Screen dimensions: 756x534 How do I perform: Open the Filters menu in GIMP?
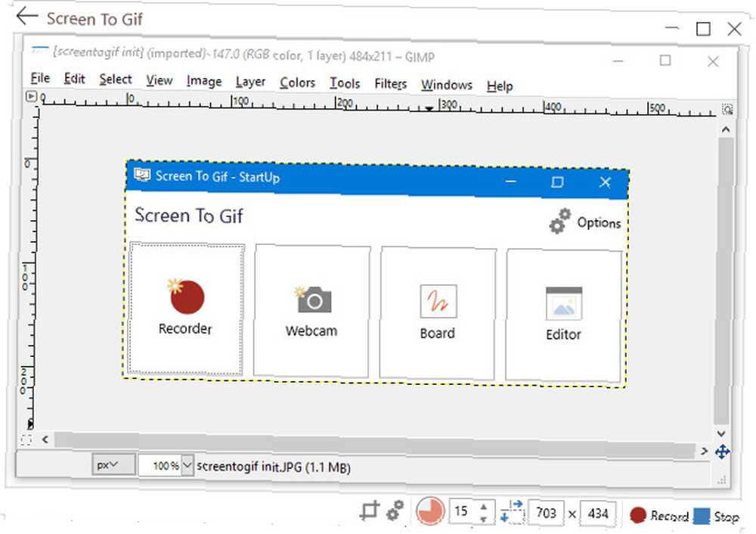[391, 85]
